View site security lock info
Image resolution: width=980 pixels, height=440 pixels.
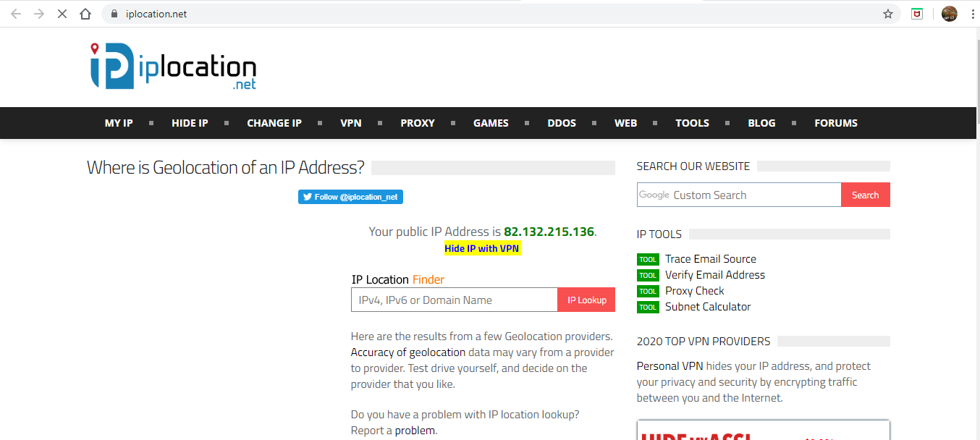[x=114, y=14]
